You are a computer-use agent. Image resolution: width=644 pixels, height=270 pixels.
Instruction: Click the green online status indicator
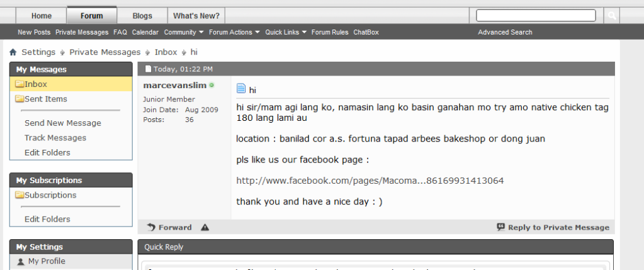pyautogui.click(x=212, y=85)
